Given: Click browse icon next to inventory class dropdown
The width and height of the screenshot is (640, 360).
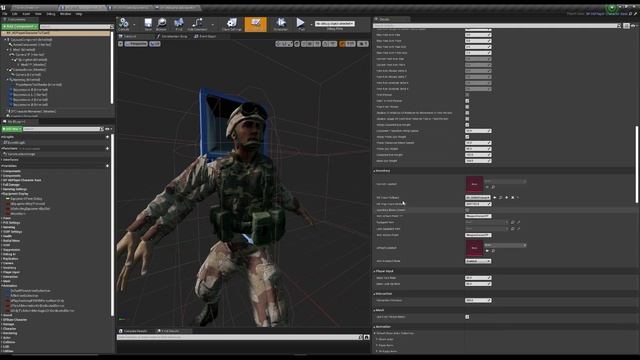Looking at the screenshot, I should pos(500,198).
